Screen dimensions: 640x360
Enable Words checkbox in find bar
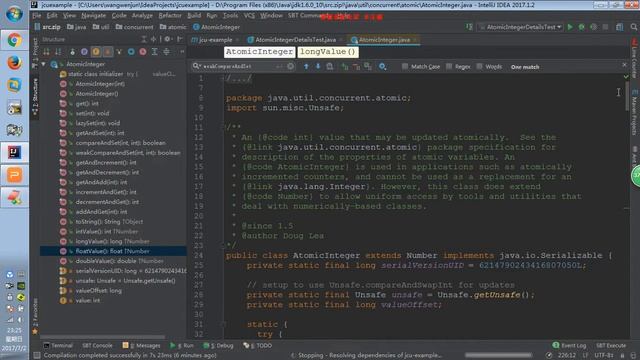(480, 66)
